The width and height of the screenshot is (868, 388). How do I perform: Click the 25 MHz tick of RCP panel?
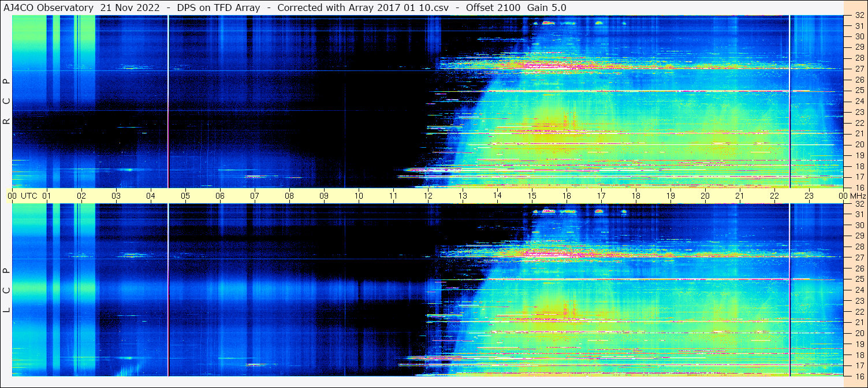(x=859, y=91)
